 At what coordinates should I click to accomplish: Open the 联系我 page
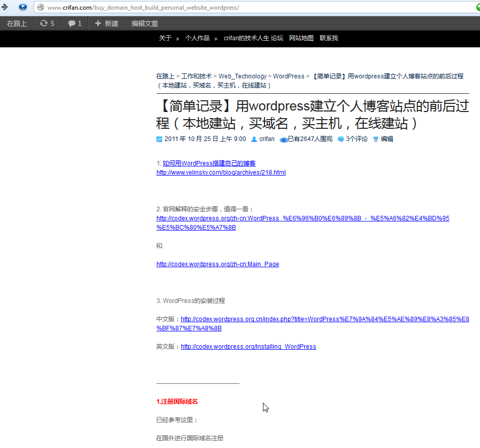[x=329, y=38]
